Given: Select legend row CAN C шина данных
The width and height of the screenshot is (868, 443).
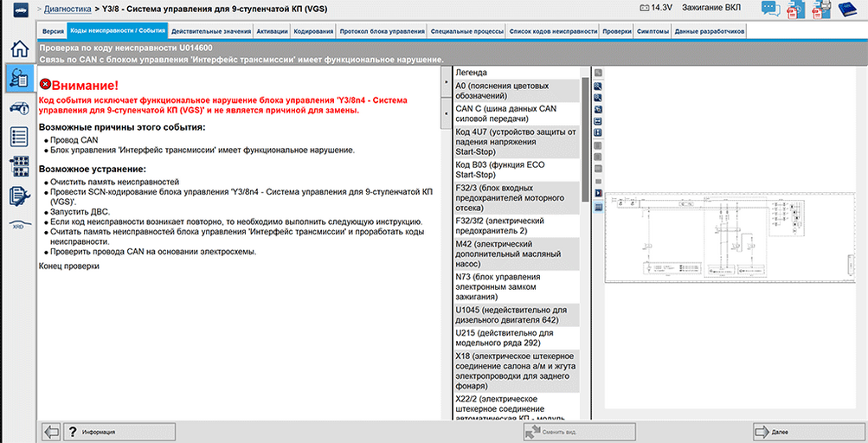Looking at the screenshot, I should (517, 113).
